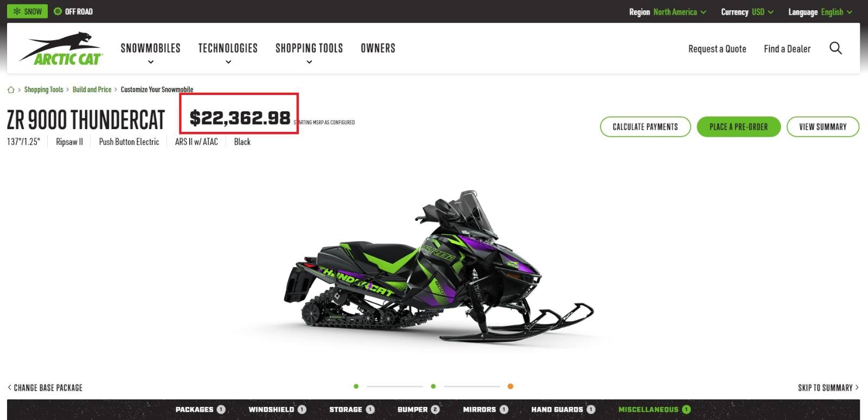Open the Region North America dropdown

668,12
